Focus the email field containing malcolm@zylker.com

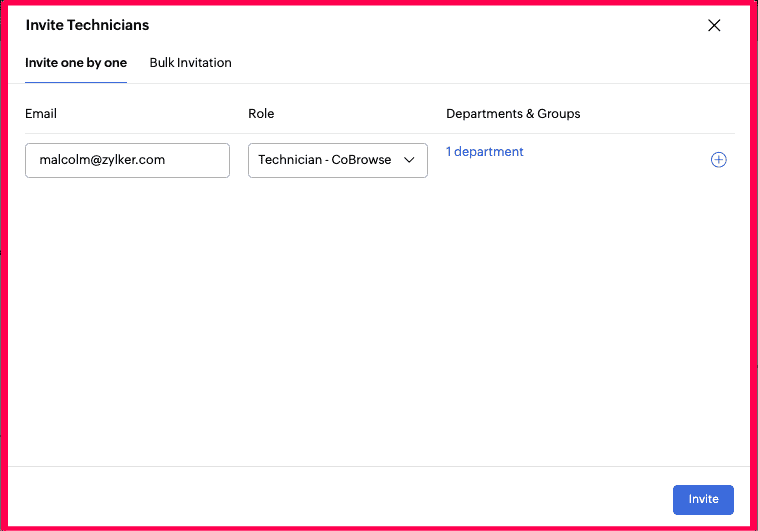(x=127, y=160)
